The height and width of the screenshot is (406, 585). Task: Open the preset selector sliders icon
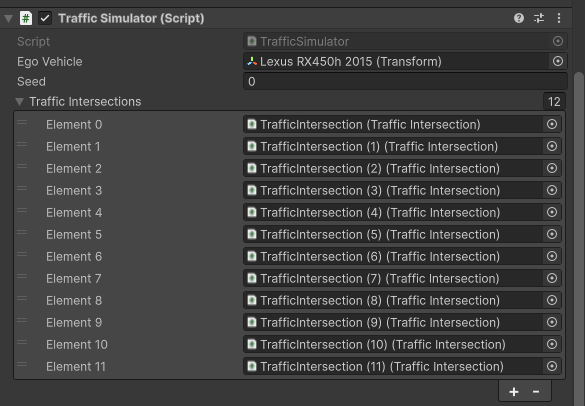(539, 18)
